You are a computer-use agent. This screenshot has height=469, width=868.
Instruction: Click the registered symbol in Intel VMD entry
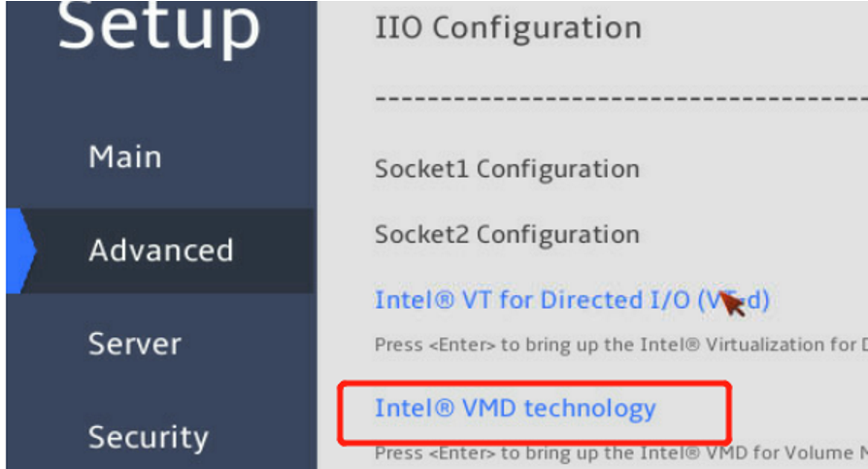coord(445,408)
